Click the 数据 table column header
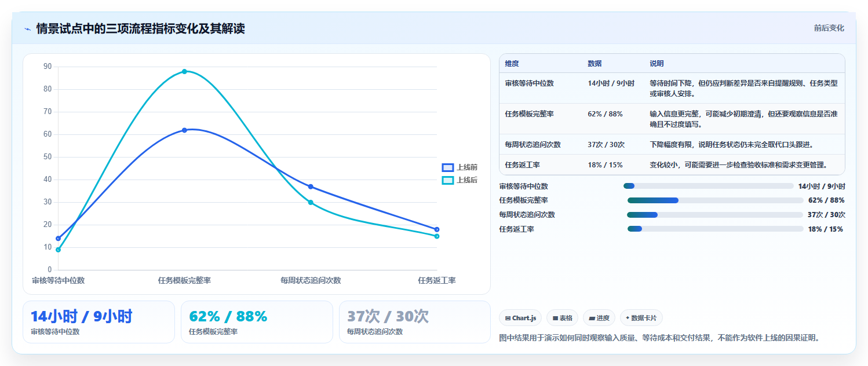 (x=595, y=64)
